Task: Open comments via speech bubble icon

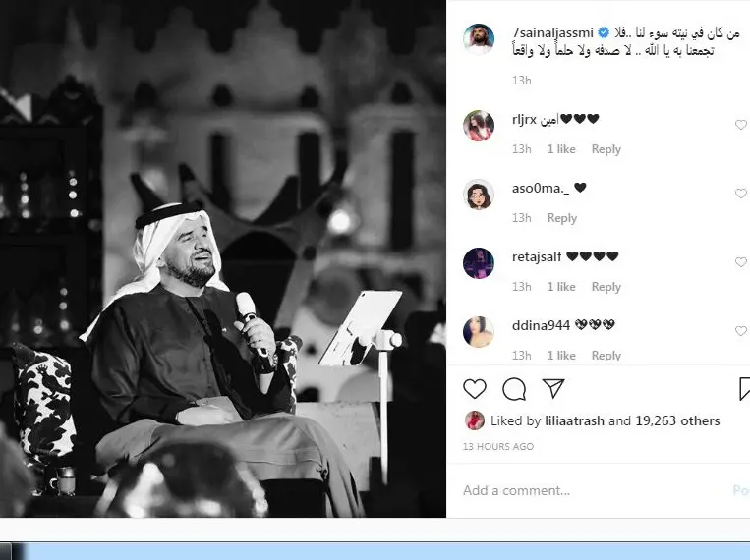Action: click(514, 389)
